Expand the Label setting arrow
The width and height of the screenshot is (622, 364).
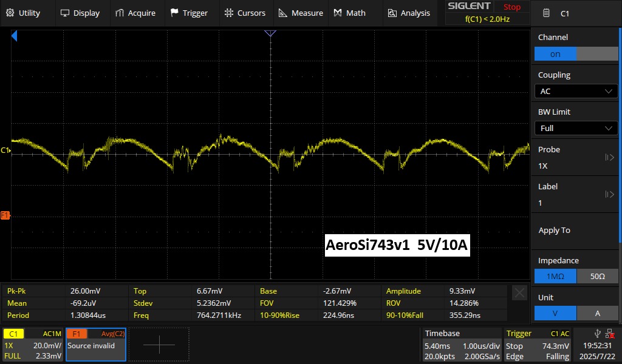pos(609,194)
